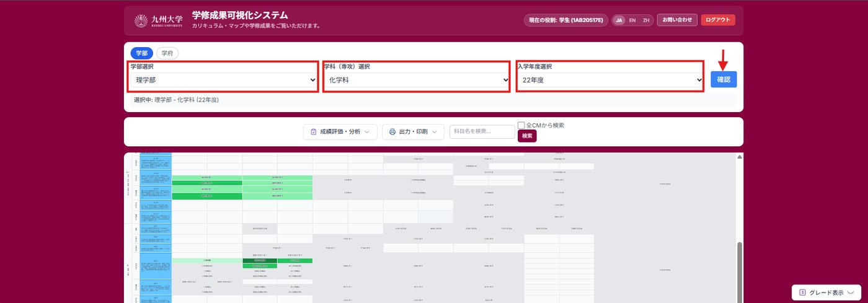Image resolution: width=868 pixels, height=303 pixels.
Task: Click the closed-eye icon beside グレード表示
Action: (851, 292)
